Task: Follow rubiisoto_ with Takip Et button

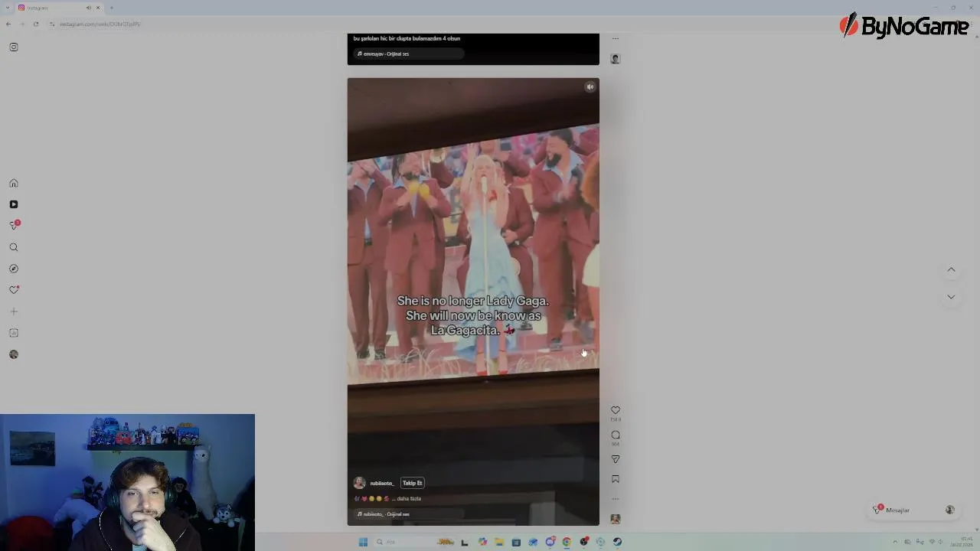Action: 413,483
